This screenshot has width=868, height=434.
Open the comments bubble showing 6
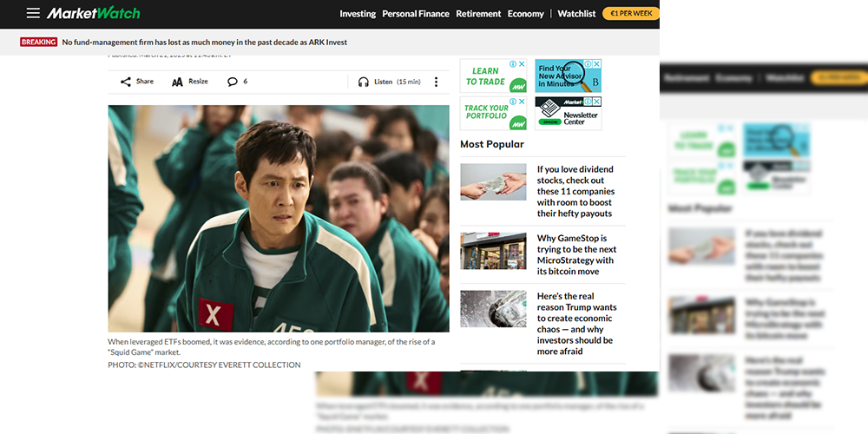click(233, 82)
